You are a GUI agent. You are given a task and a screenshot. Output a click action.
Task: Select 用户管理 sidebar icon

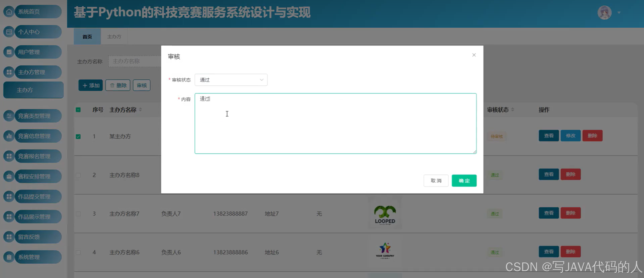[x=9, y=52]
